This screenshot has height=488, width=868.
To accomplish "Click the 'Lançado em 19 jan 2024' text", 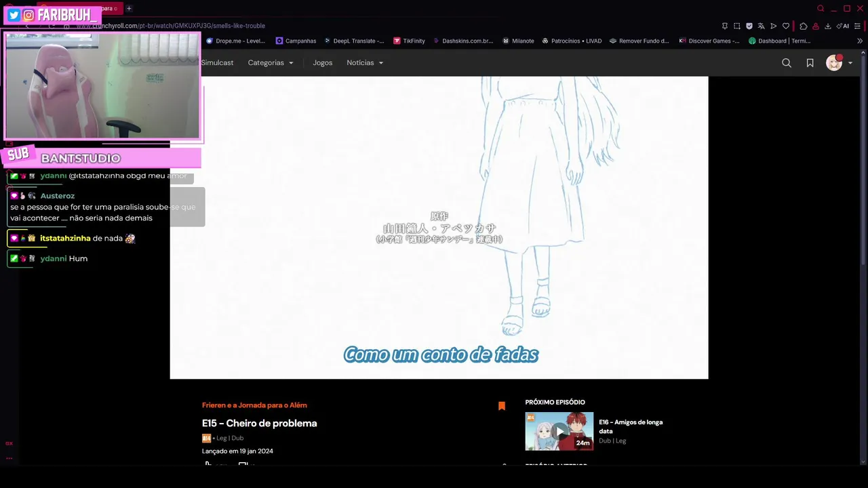I will (x=237, y=451).
